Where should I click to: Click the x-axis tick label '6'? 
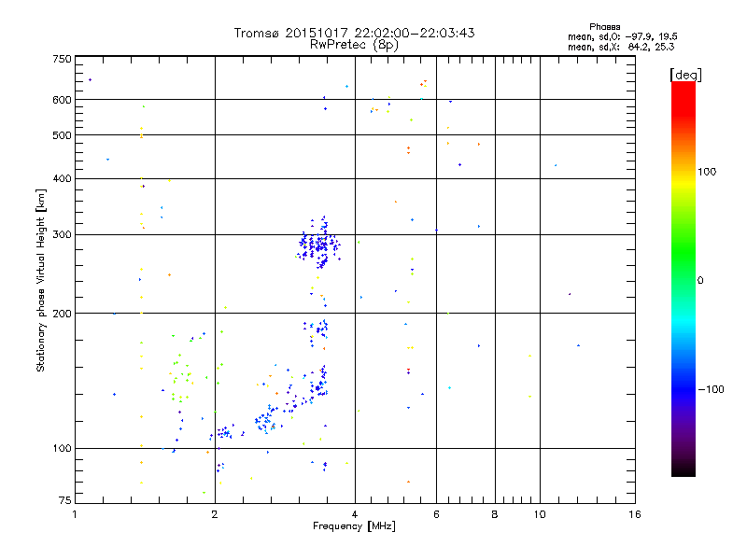tap(436, 514)
